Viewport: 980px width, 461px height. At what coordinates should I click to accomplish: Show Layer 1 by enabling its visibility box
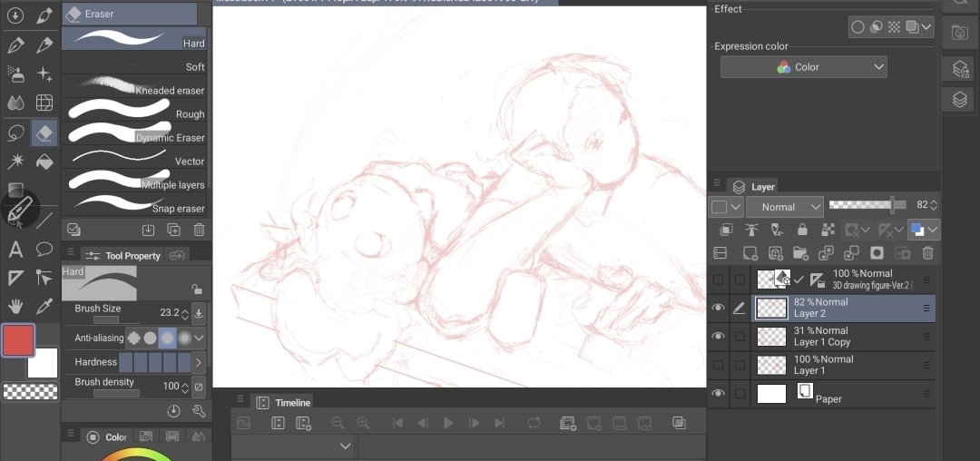[719, 366]
